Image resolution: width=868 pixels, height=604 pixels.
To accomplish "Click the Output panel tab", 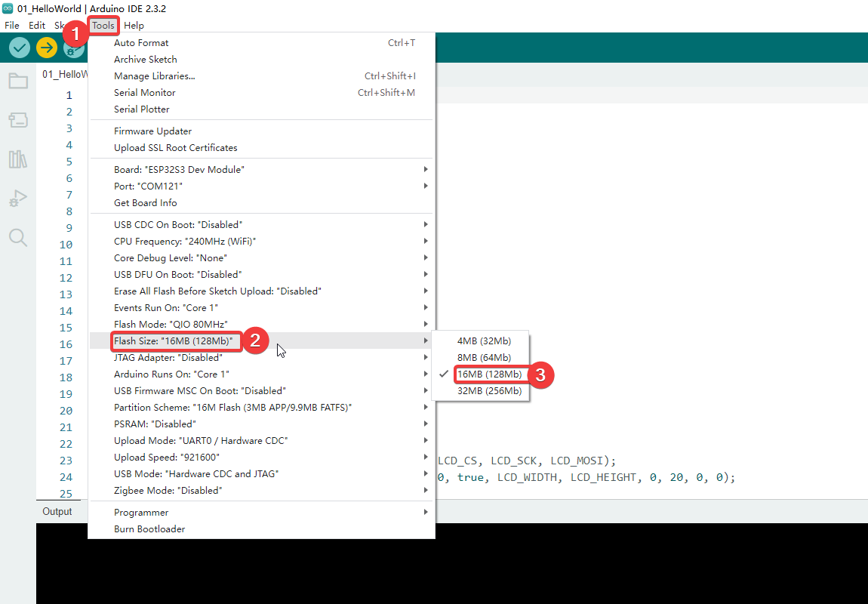I will (57, 512).
